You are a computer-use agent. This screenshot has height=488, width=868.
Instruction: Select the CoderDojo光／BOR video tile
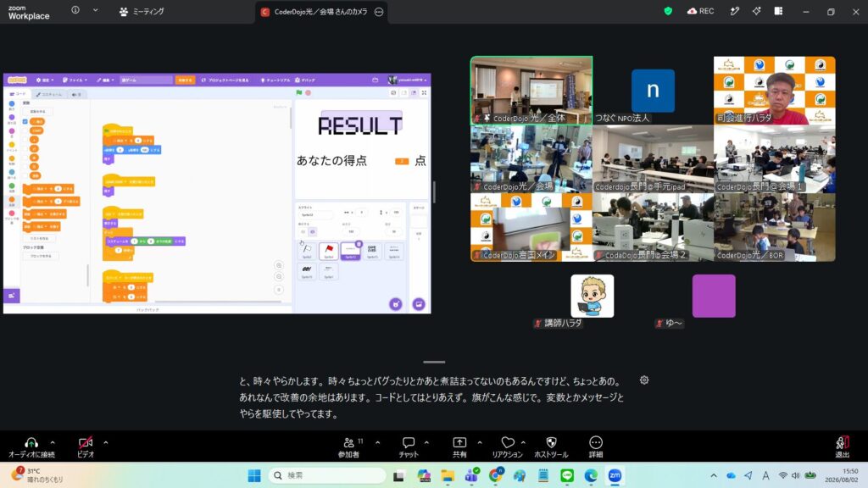point(775,227)
